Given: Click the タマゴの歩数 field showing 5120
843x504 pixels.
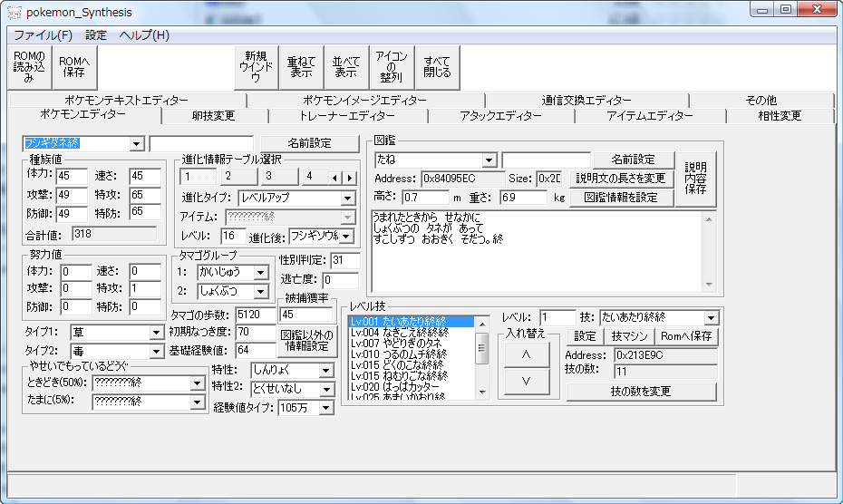Looking at the screenshot, I should coord(256,315).
